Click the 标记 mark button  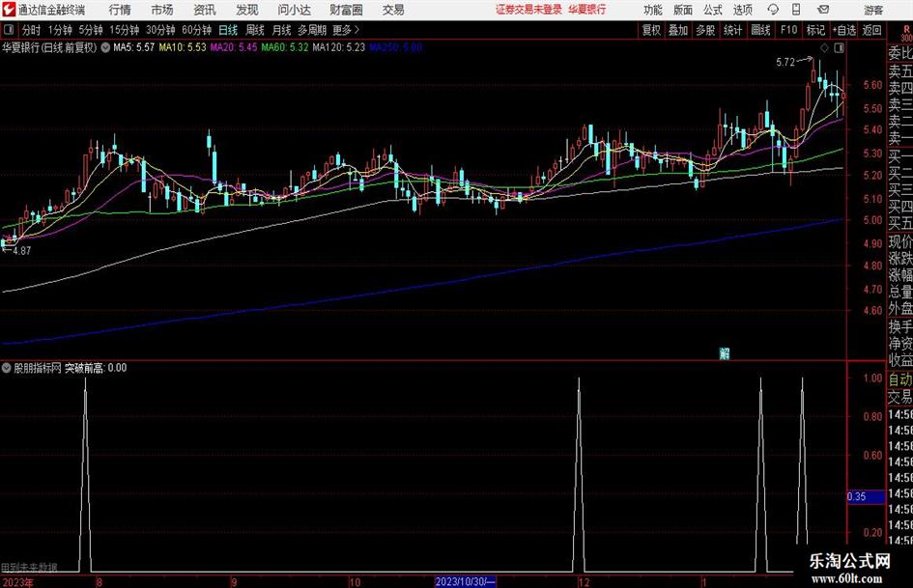[x=815, y=30]
